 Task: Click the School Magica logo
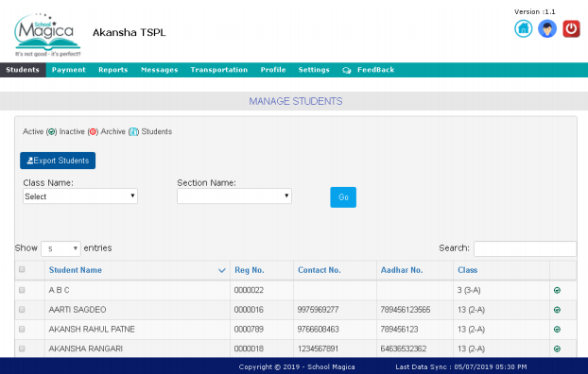tap(47, 35)
